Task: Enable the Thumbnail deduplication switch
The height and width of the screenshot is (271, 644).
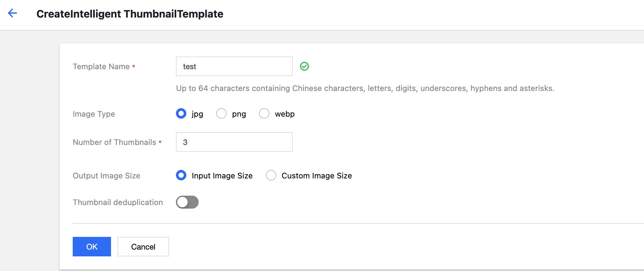Action: (x=187, y=202)
